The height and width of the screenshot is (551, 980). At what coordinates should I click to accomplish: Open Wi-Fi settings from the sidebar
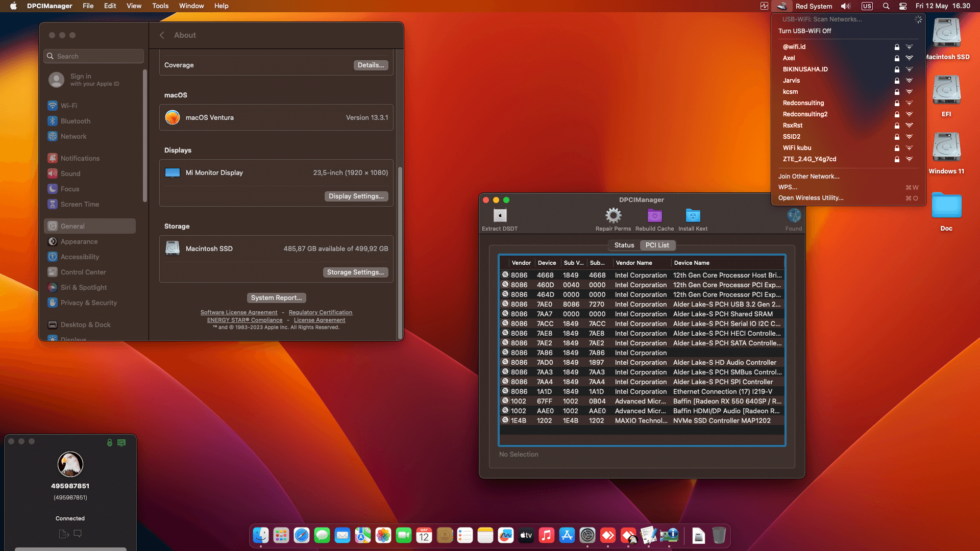[x=69, y=106]
